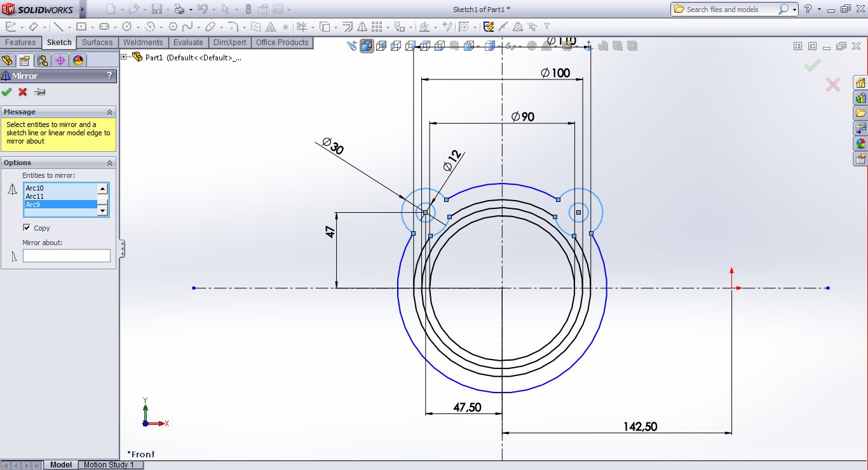This screenshot has height=470, width=868.
Task: Click the Mirror about selection box
Action: [x=67, y=255]
